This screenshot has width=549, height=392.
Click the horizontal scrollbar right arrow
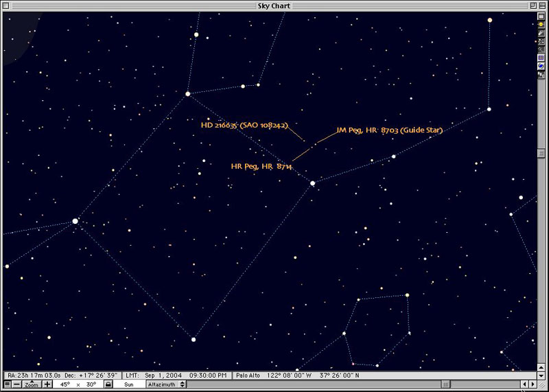coord(533,384)
